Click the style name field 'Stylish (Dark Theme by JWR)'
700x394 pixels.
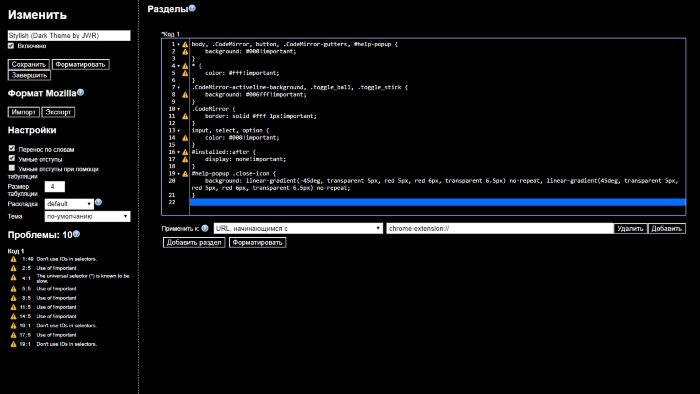click(x=69, y=35)
